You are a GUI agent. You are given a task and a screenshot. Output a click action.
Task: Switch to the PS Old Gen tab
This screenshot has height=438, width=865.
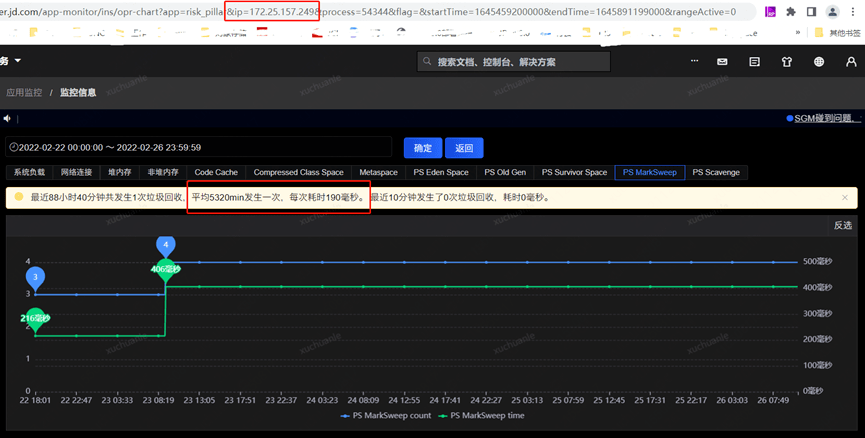505,172
